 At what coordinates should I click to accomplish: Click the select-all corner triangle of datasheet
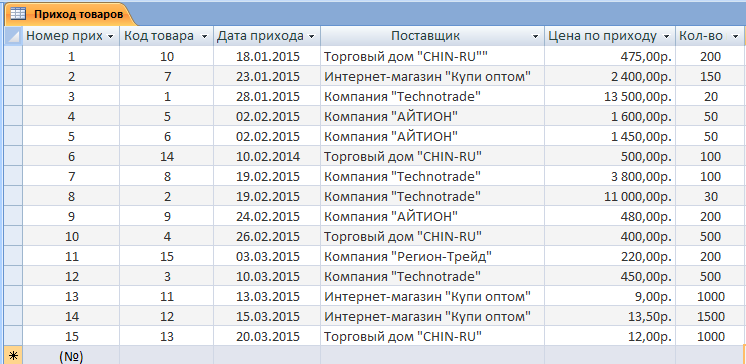tap(14, 36)
